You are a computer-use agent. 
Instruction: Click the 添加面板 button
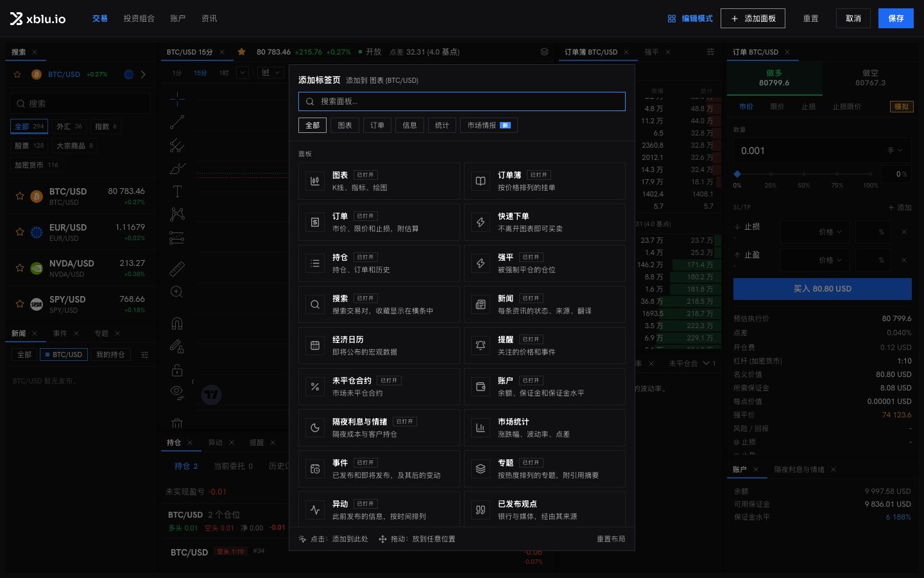pos(753,19)
